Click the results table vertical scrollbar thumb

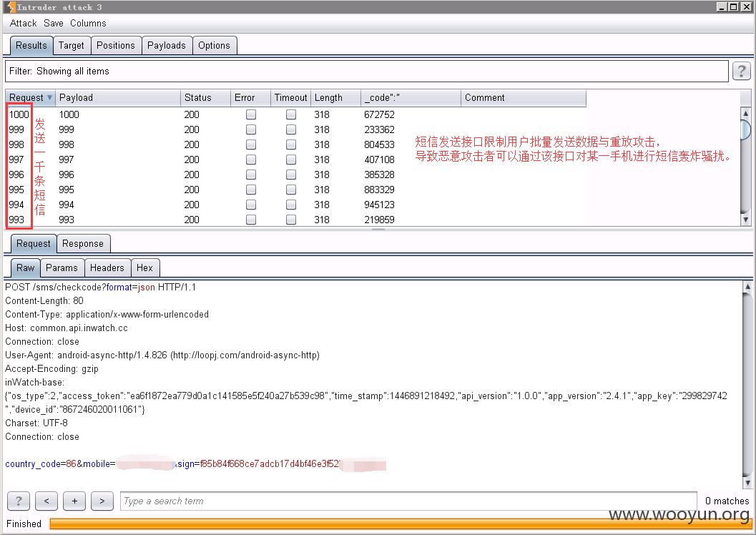pos(745,129)
